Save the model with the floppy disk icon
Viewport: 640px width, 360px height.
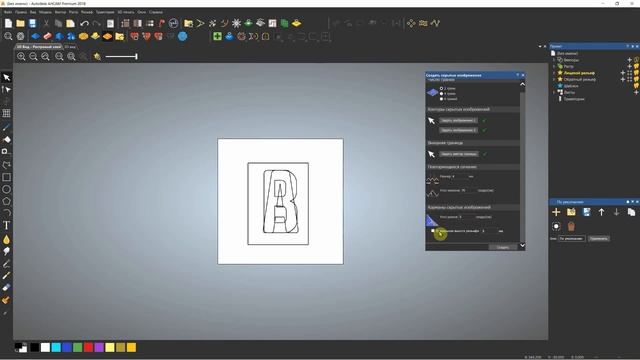click(x=32, y=23)
